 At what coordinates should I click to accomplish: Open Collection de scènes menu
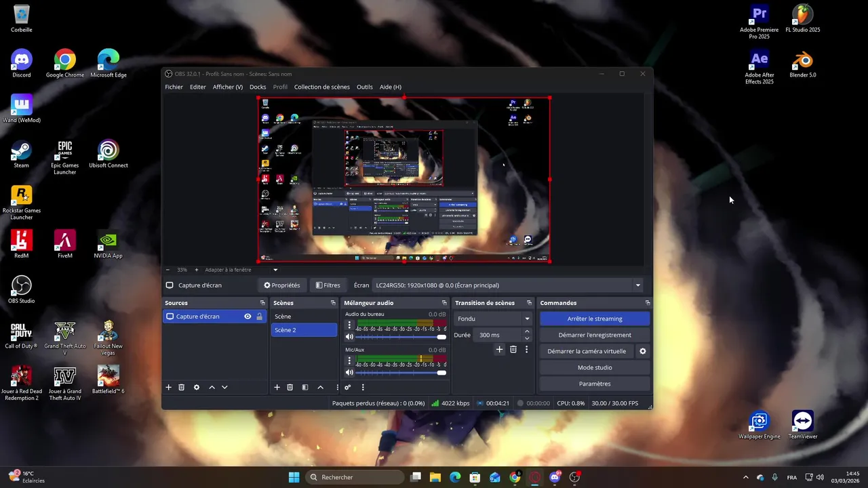(322, 87)
